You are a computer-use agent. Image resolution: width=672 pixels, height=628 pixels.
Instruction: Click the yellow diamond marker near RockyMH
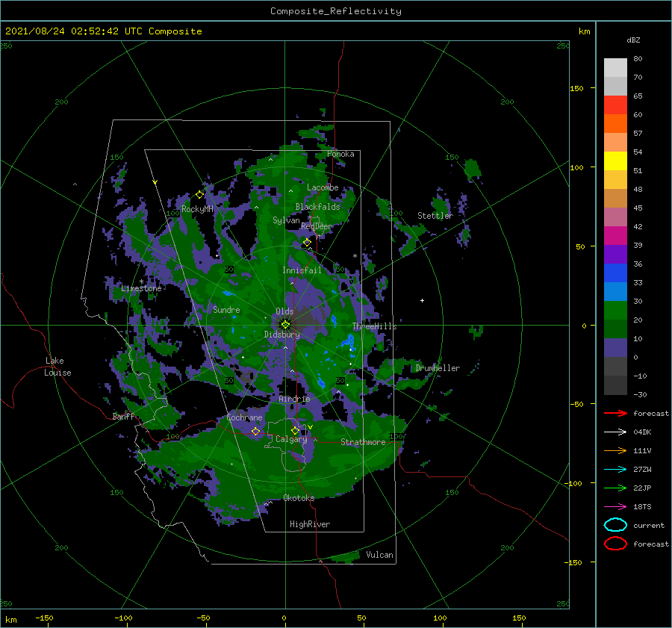pos(199,195)
